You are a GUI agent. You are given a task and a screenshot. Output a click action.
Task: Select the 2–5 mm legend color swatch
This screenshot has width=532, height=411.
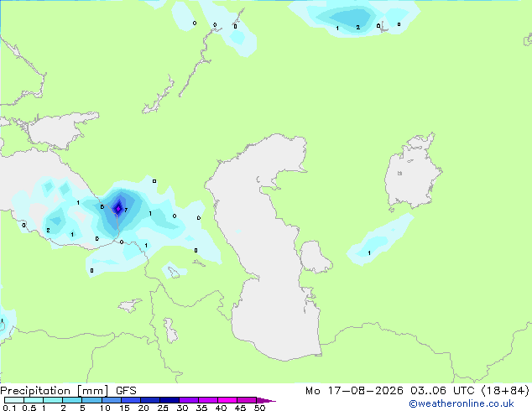point(72,400)
